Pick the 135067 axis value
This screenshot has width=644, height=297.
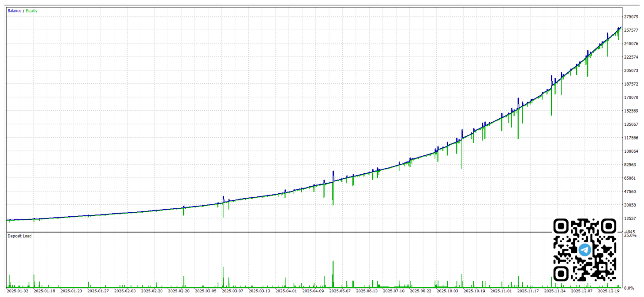631,124
